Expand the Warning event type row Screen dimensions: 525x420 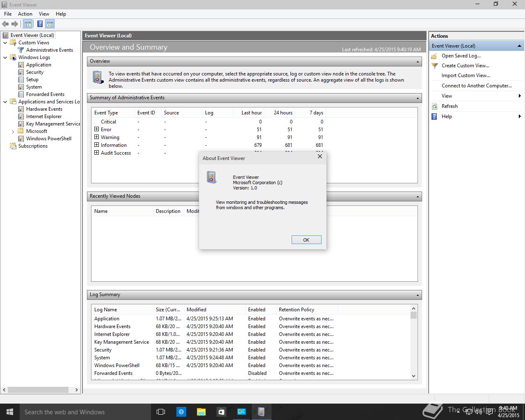(x=97, y=137)
